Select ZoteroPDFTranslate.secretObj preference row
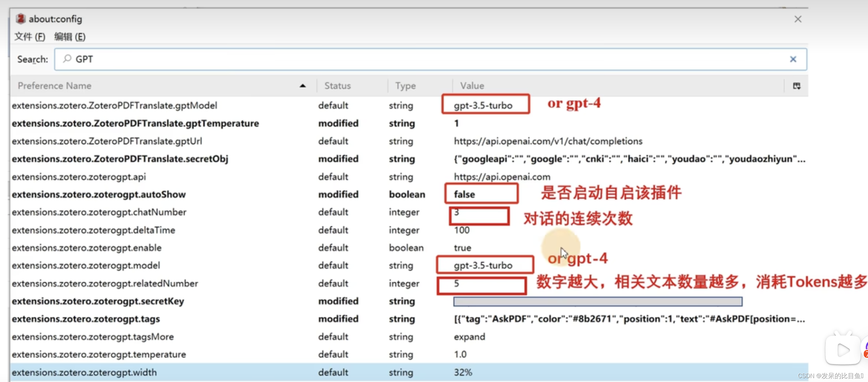 coord(409,159)
